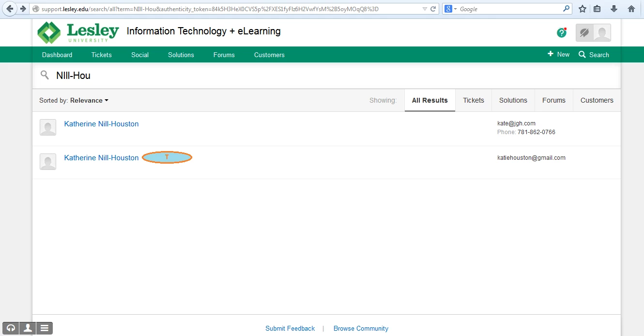Click the kate@jgh.com email text
The image size is (644, 336).
tap(516, 123)
